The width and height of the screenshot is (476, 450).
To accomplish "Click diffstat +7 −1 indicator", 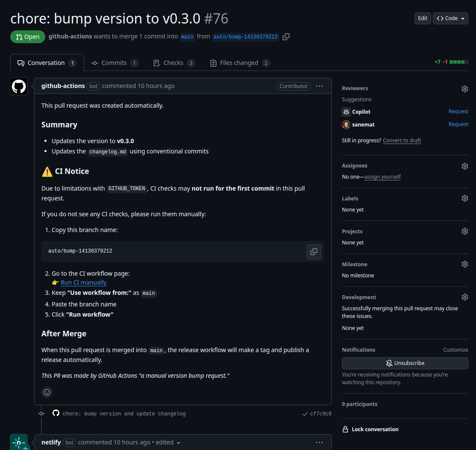I will point(451,62).
